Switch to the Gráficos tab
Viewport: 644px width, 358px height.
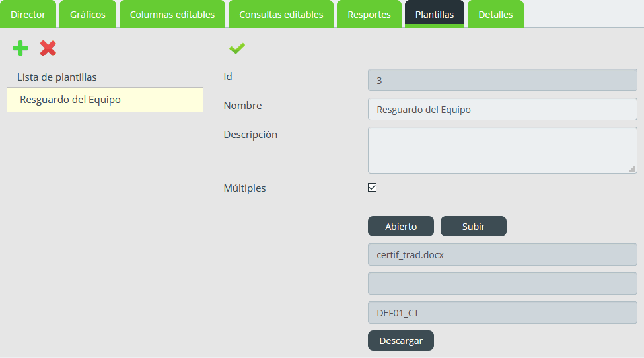pyautogui.click(x=88, y=15)
